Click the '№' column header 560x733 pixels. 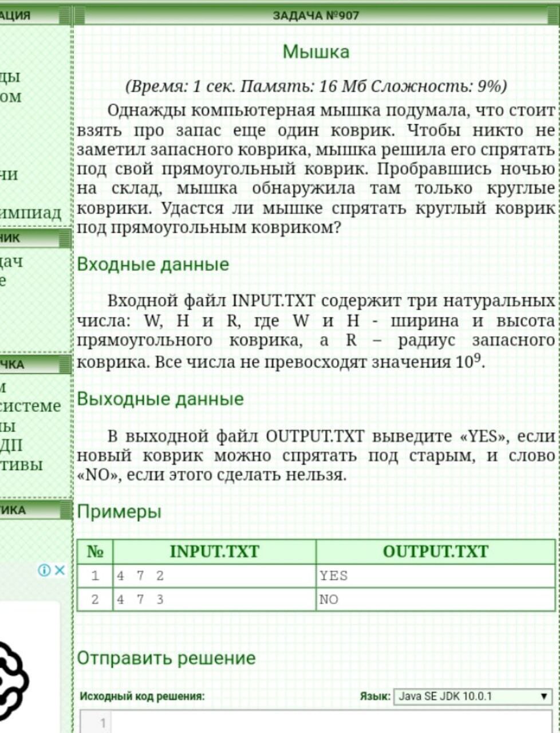point(95,551)
